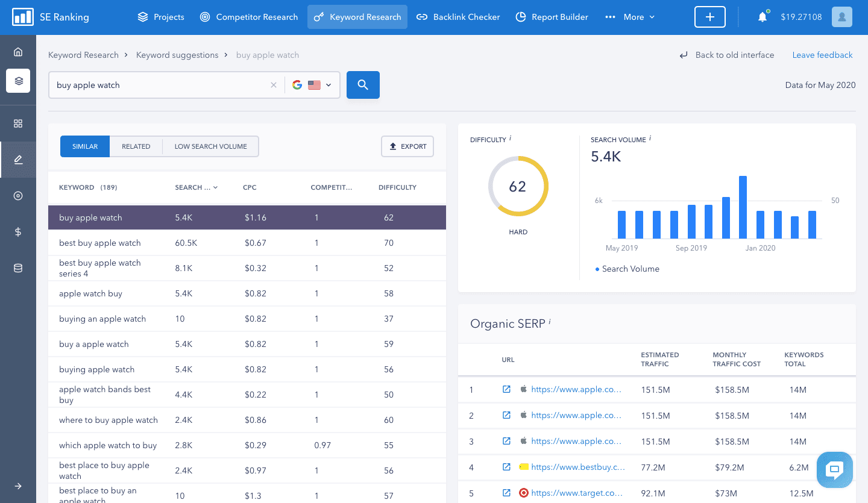Open search engine and country dropdown
The image size is (868, 503).
(x=312, y=85)
